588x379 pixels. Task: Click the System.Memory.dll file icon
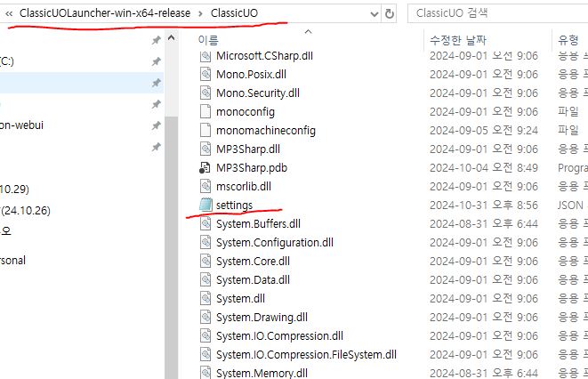205,373
